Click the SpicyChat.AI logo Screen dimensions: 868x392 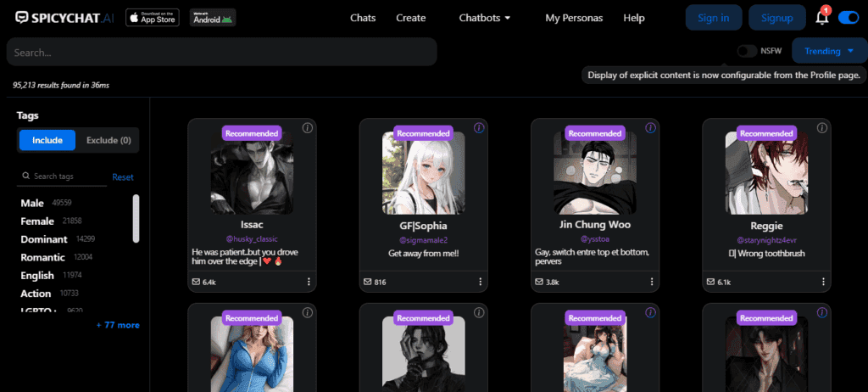click(64, 17)
